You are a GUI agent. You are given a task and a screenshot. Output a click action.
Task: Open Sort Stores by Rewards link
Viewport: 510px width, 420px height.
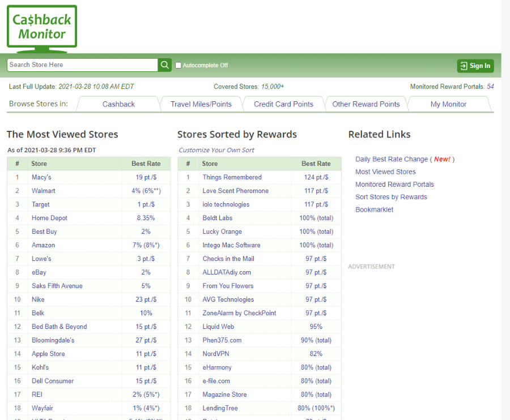click(391, 197)
